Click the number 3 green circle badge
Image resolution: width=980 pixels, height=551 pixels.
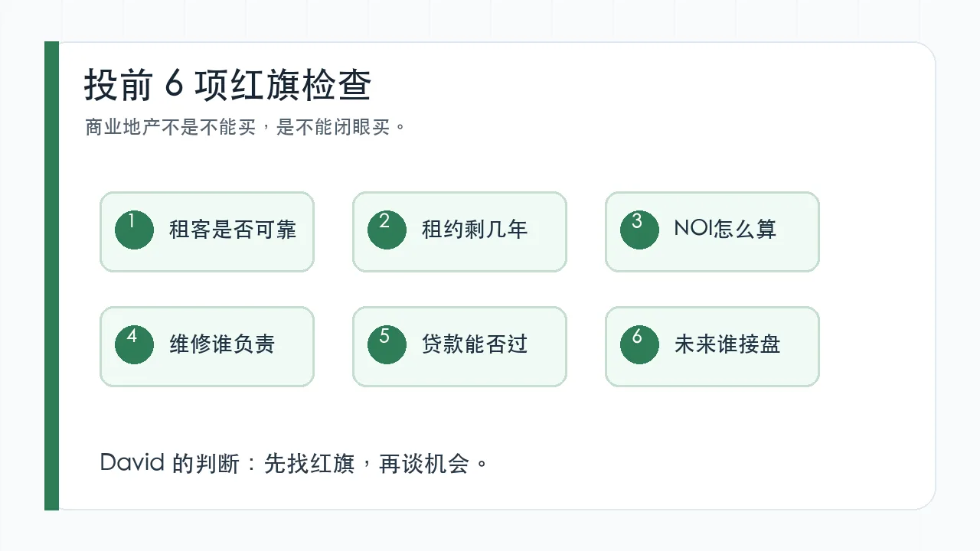pos(640,230)
